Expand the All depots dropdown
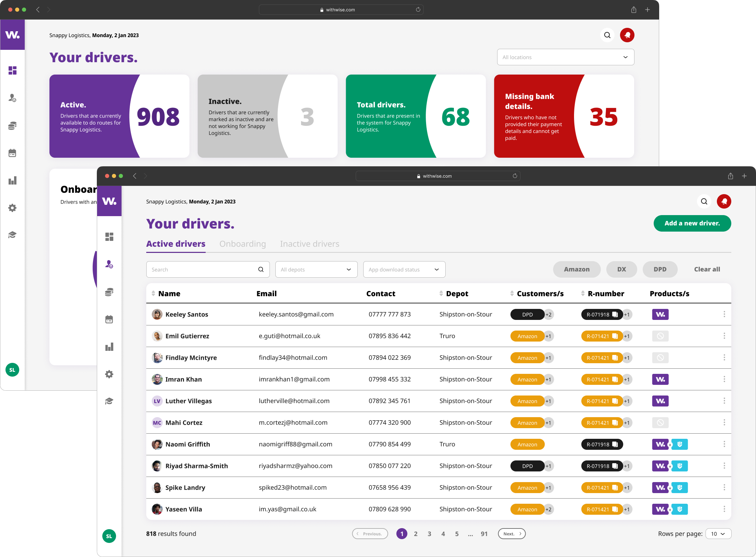This screenshot has height=557, width=756. (x=316, y=269)
